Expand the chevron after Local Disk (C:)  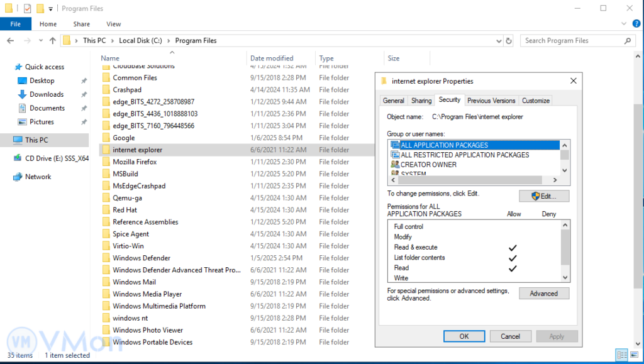[169, 41]
